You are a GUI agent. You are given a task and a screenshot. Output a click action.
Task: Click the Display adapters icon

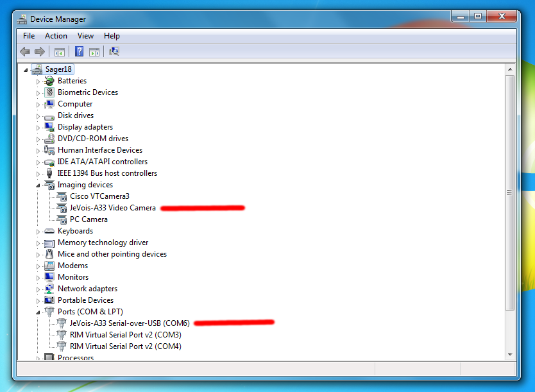[49, 127]
